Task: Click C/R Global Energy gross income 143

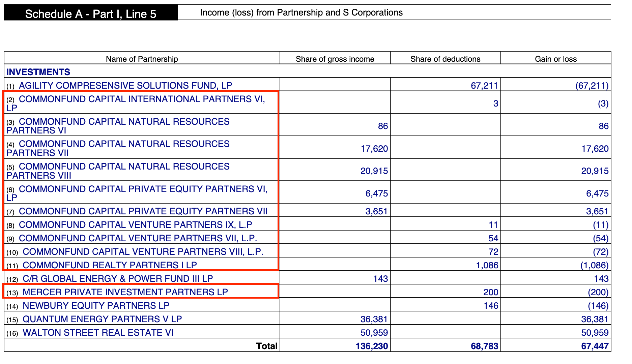Action: (x=381, y=279)
